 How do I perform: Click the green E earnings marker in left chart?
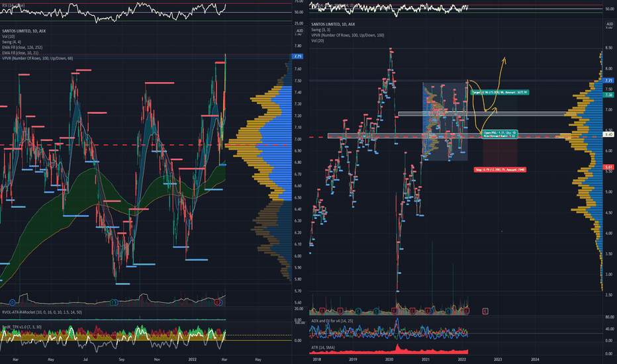click(x=113, y=302)
